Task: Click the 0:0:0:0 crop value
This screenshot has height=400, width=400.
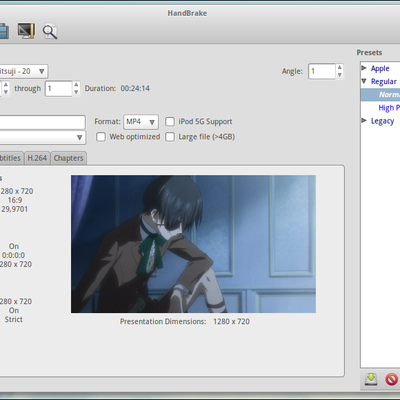Action: (x=13, y=255)
